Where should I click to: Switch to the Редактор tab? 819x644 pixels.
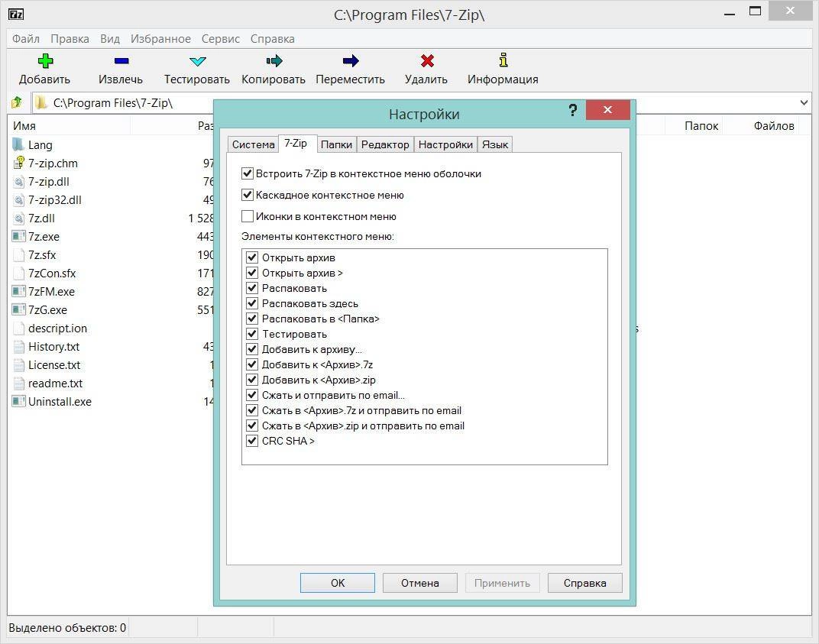pos(385,144)
